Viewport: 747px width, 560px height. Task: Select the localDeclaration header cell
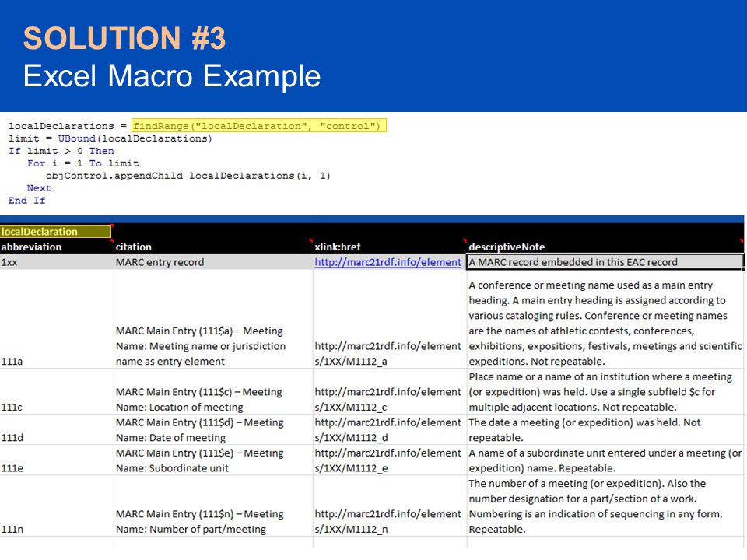click(56, 232)
